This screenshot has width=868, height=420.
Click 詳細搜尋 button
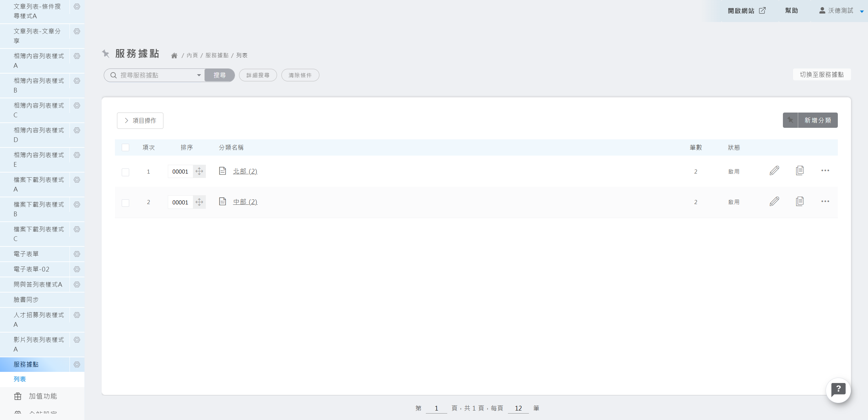point(258,75)
